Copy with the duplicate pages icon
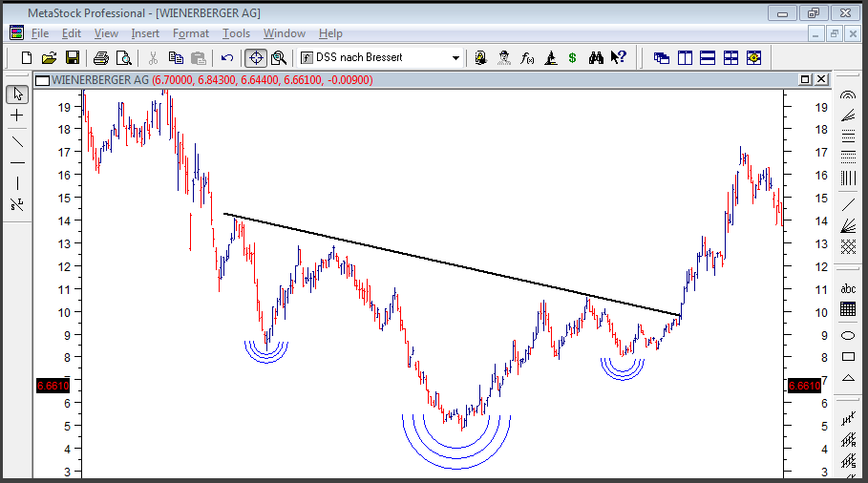This screenshot has width=868, height=483. pos(176,57)
